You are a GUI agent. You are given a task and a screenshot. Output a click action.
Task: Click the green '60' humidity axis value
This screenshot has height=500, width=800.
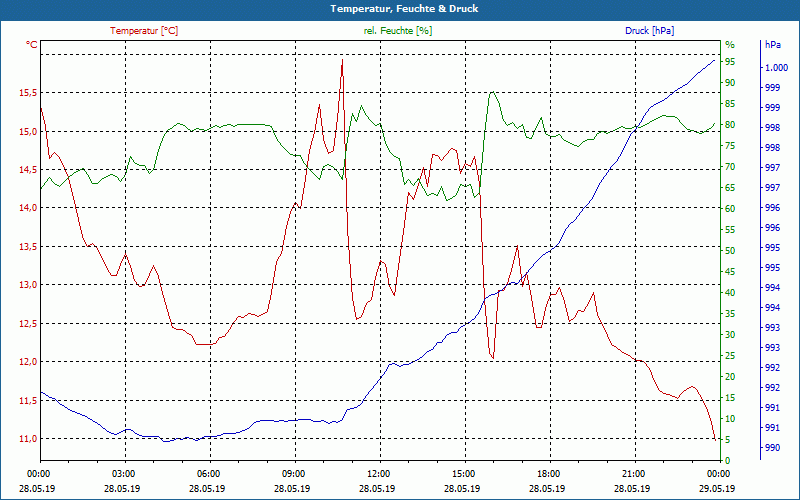[730, 209]
